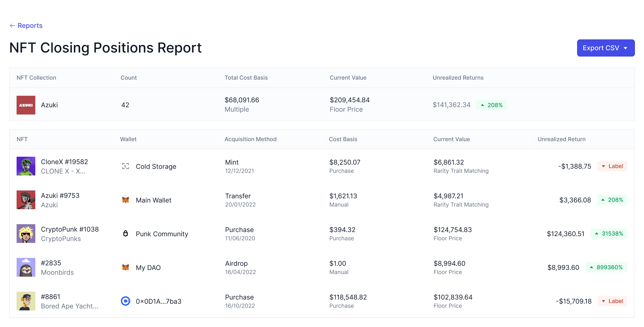
Task: Click the red Label badge for #8861
Action: tap(612, 301)
